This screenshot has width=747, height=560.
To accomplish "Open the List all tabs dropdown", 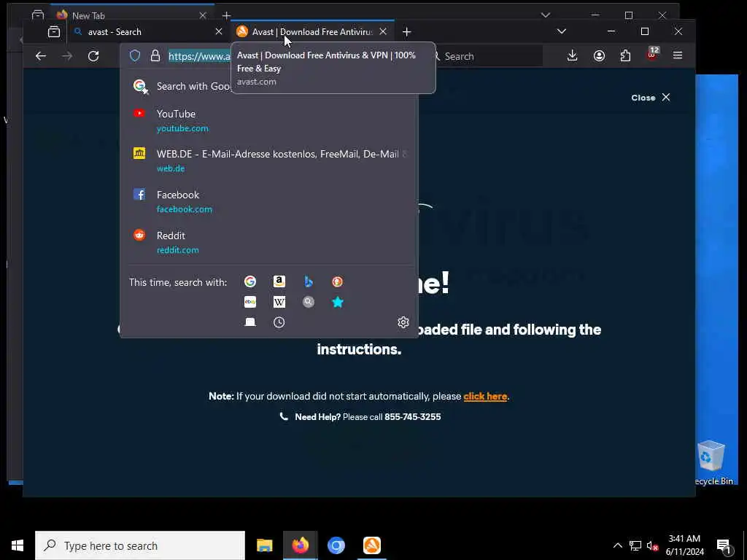I will coord(562,31).
